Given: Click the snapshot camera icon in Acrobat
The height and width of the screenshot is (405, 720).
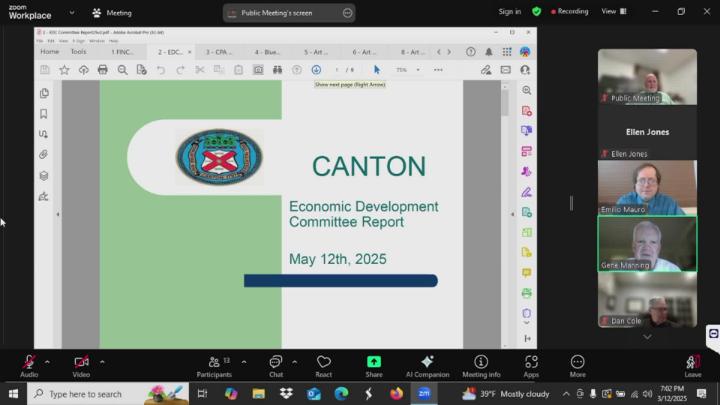Looking at the screenshot, I should (x=259, y=70).
